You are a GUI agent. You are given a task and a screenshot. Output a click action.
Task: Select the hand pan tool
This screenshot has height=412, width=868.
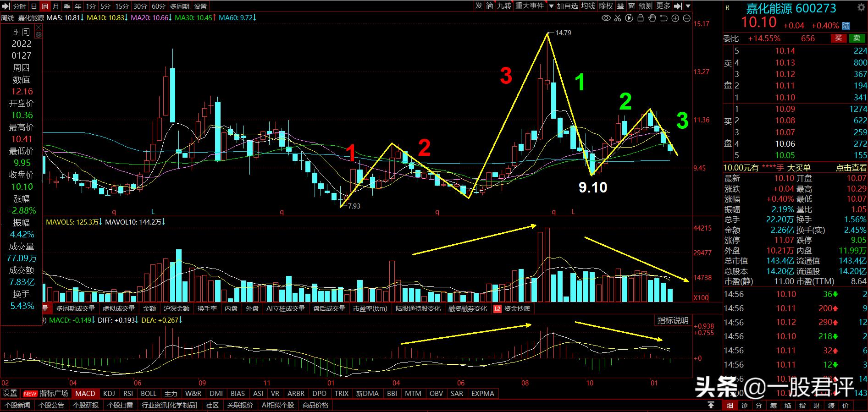pyautogui.click(x=652, y=18)
